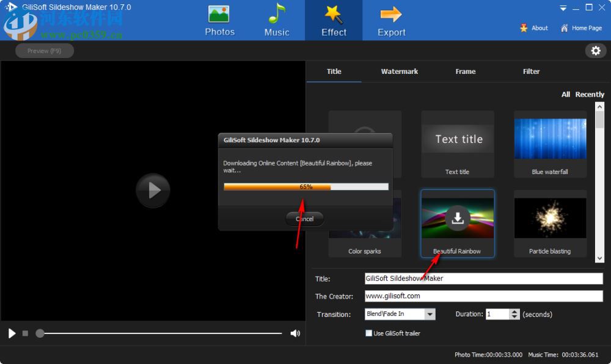Toggle the Recently filter for effects
Viewport: 611px width, 364px height.
coord(590,94)
